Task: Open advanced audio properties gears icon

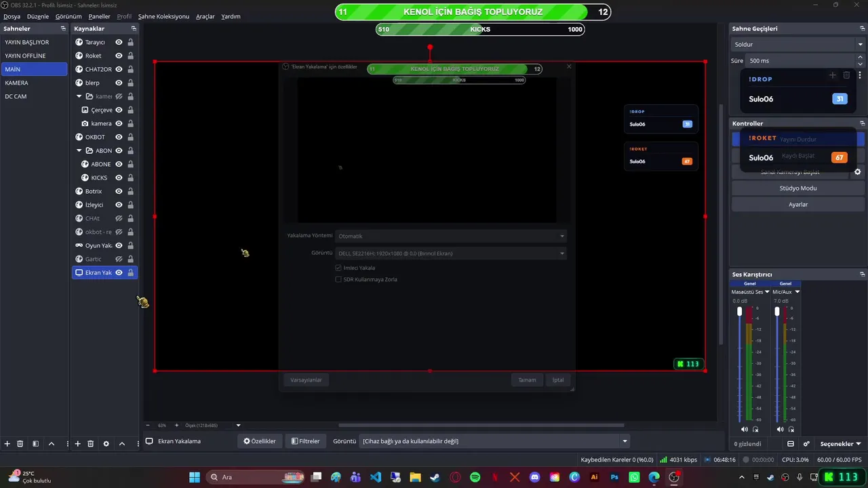Action: pyautogui.click(x=806, y=444)
